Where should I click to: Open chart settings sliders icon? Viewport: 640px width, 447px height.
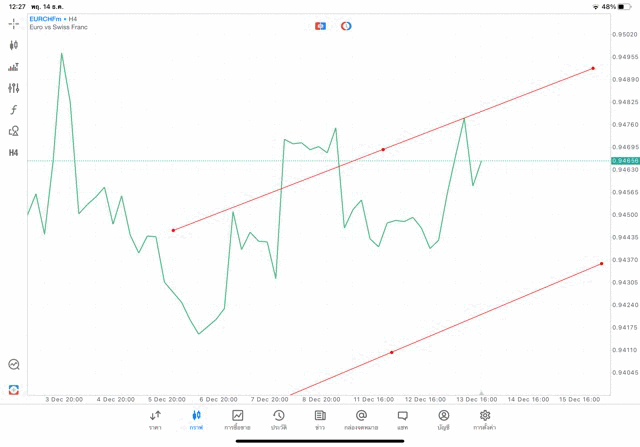point(14,88)
